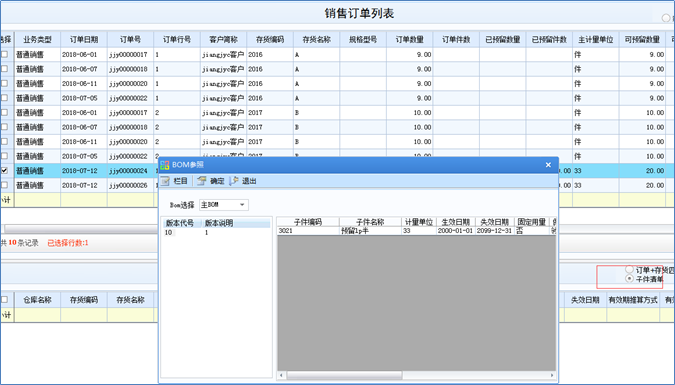
Task: Click 版本代号 header in version list
Action: [x=180, y=223]
